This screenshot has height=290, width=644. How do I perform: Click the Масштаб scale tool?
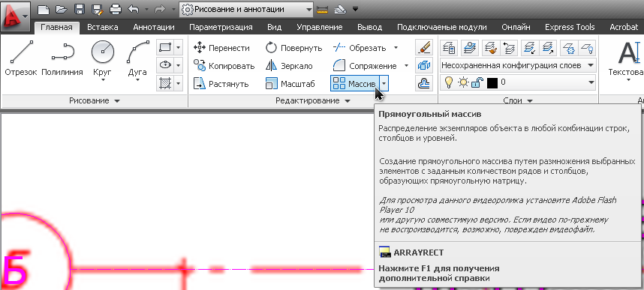tap(290, 84)
